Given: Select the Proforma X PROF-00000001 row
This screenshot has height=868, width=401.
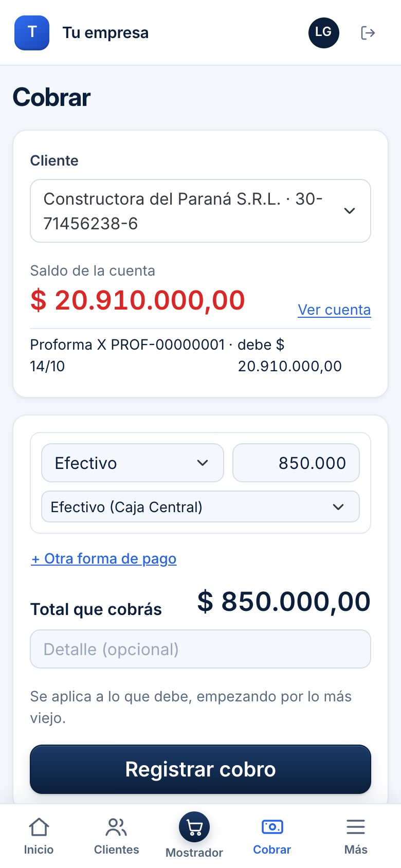Looking at the screenshot, I should click(200, 355).
